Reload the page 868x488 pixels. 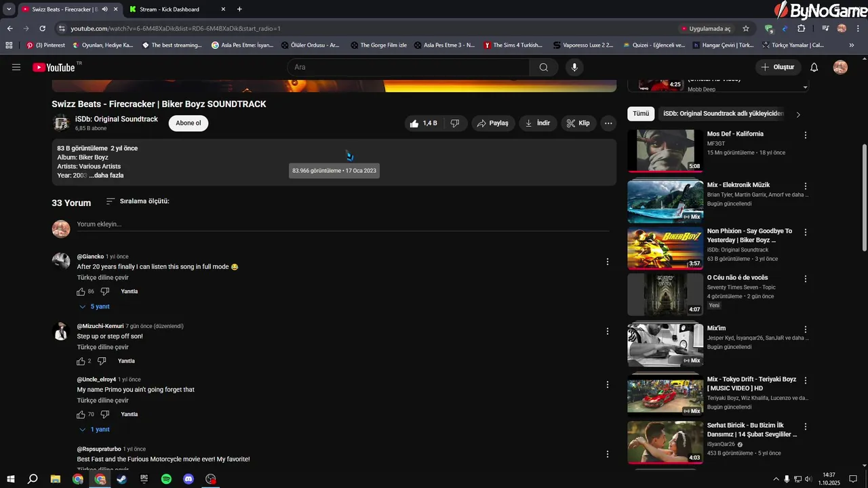(x=42, y=28)
